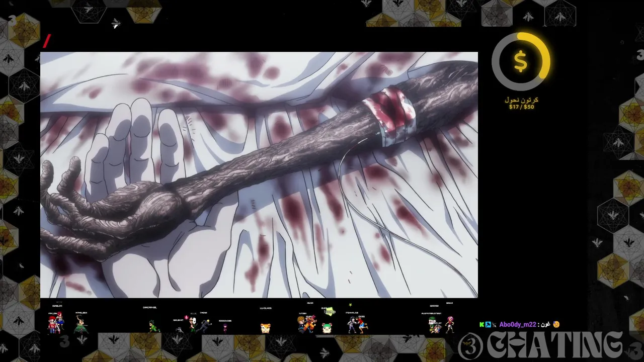Click the green-hat hamster pixel avatar
The width and height of the screenshot is (644, 362).
tap(327, 328)
